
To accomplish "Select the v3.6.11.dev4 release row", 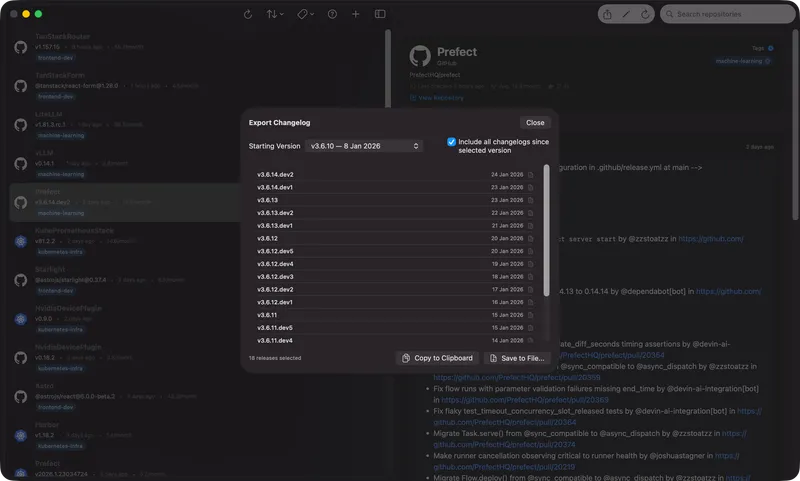I will point(395,340).
